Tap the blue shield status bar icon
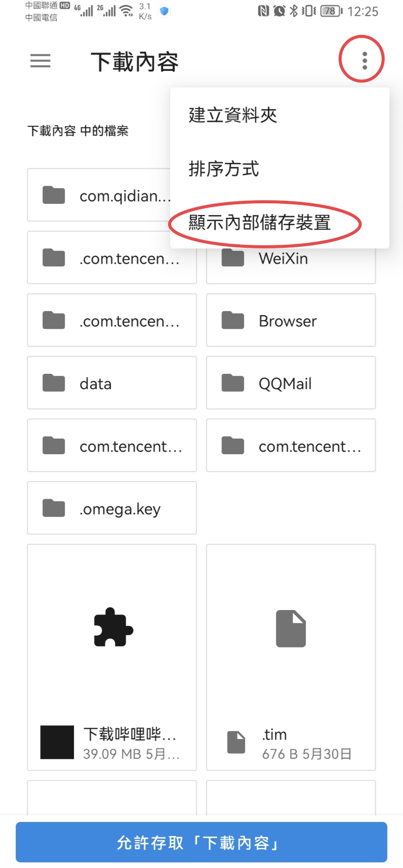403x868 pixels. click(164, 11)
